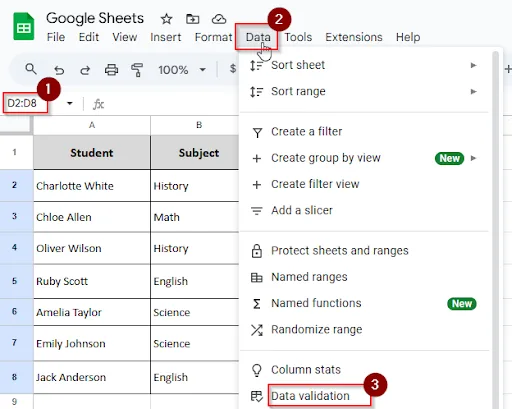Choose Protect sheets and ranges
Viewport: 512px width, 409px height.
(364, 251)
